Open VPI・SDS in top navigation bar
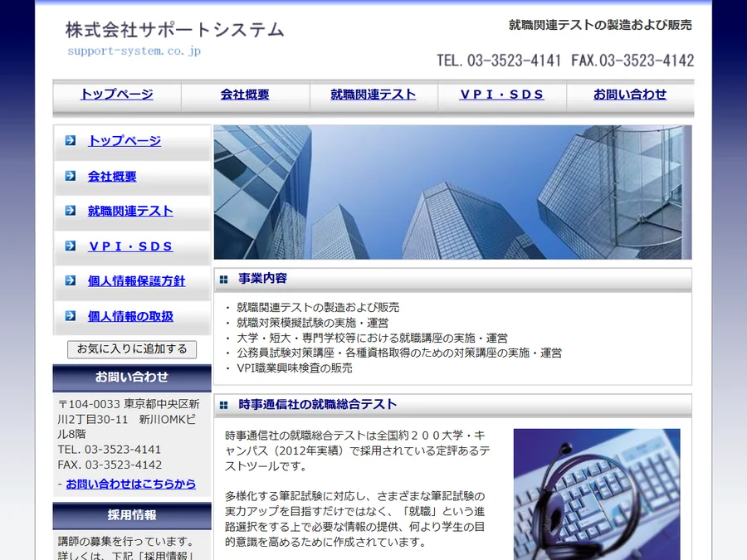 pyautogui.click(x=501, y=95)
